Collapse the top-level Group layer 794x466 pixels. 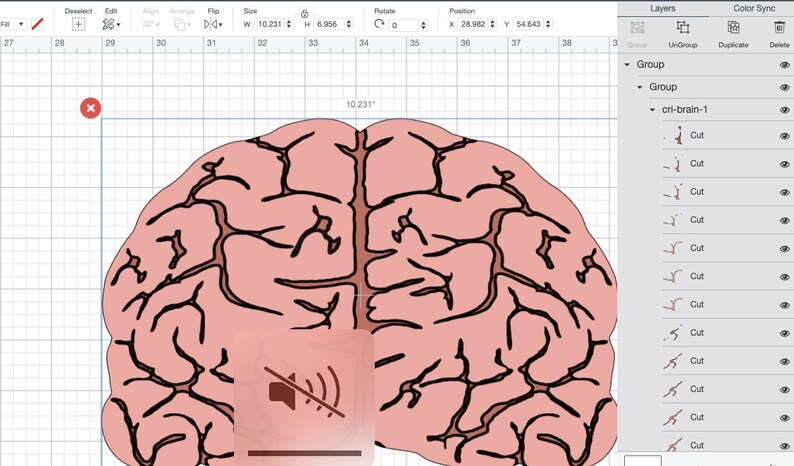pos(627,65)
